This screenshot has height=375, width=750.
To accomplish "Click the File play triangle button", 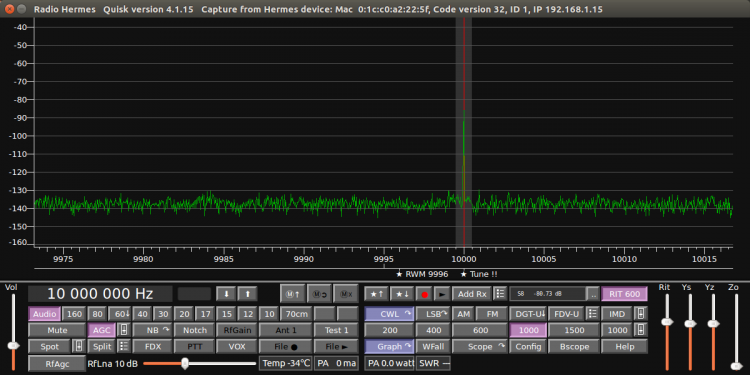I will pos(336,347).
